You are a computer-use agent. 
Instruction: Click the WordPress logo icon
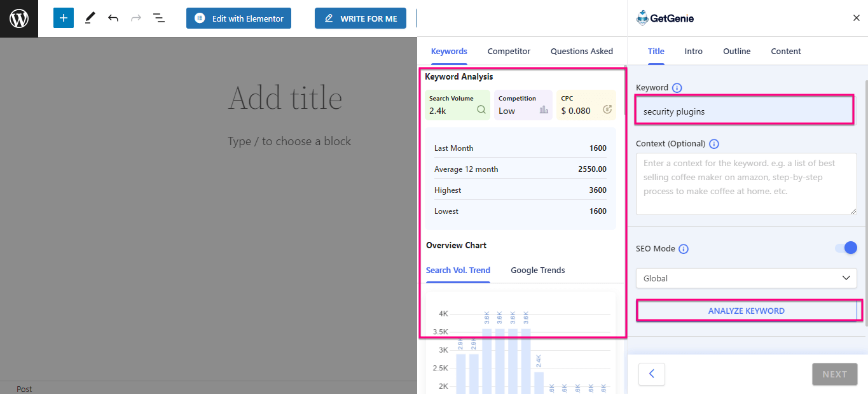[19, 18]
